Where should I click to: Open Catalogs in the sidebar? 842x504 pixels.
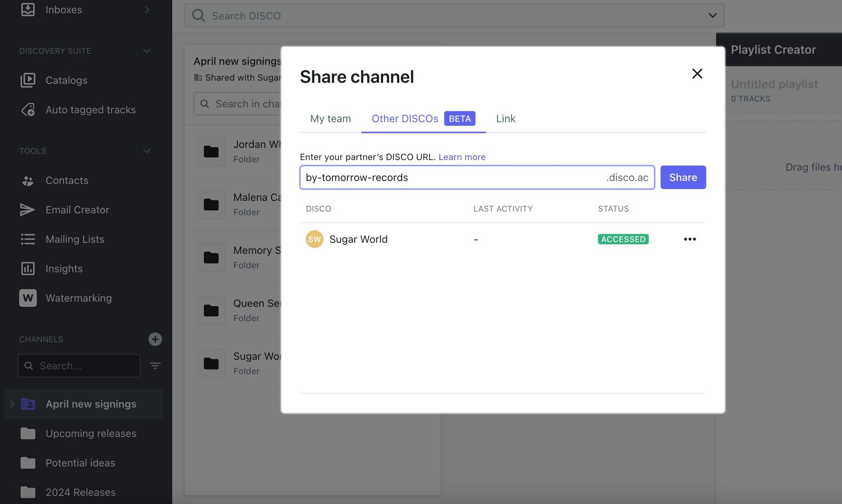(66, 80)
